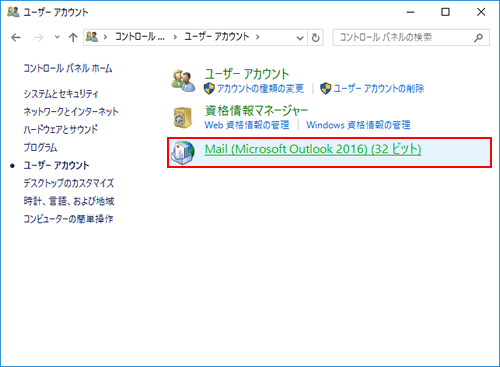Image resolution: width=500 pixels, height=367 pixels.
Task: Open 資格情報マネージャー heading
Action: (256, 110)
